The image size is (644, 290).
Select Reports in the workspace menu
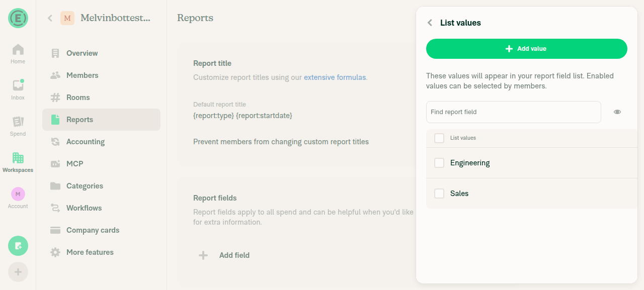point(101,120)
